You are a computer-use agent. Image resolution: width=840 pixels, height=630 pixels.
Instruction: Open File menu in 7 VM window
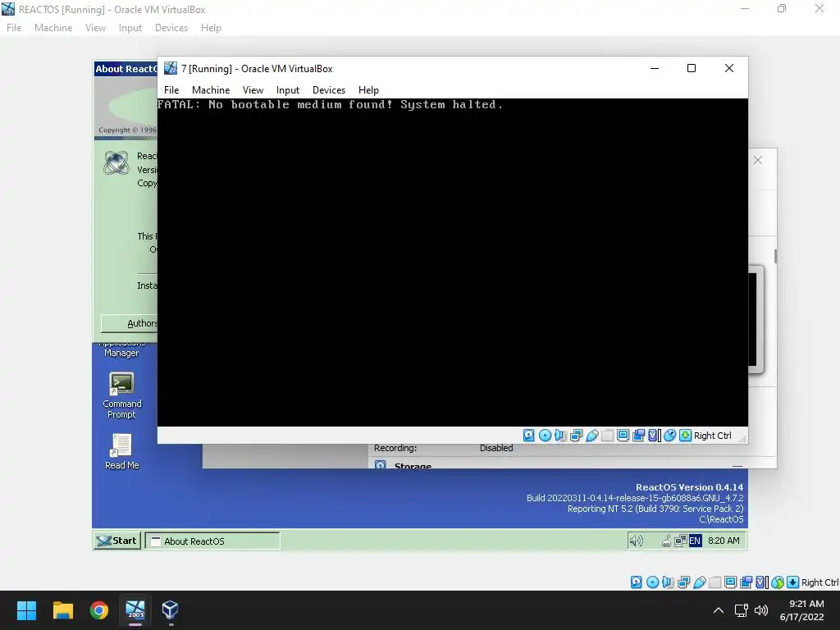pos(171,90)
